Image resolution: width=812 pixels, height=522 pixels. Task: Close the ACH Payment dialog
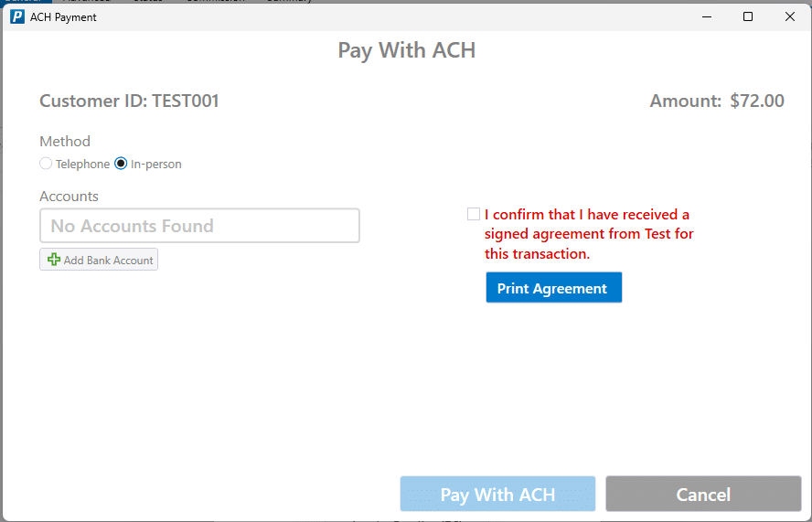[790, 17]
